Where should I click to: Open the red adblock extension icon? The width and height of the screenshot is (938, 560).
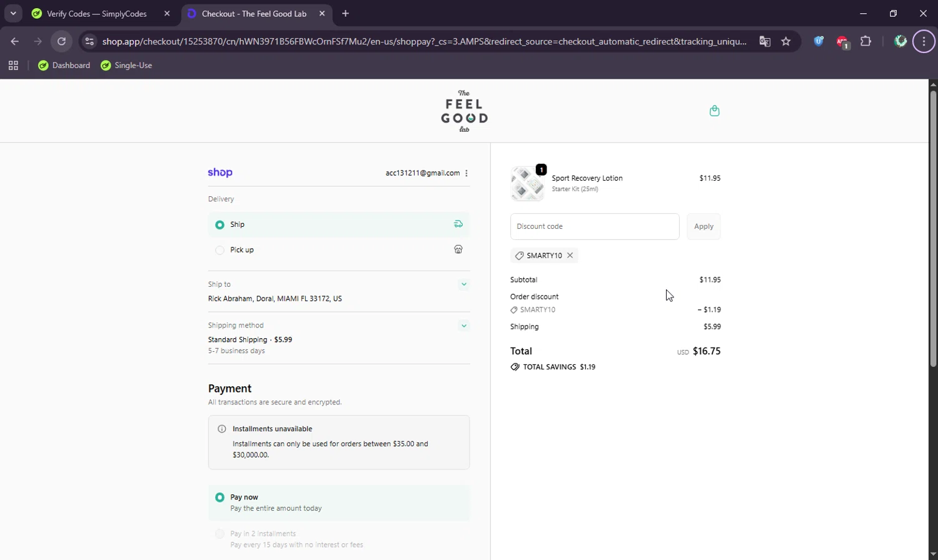click(x=842, y=42)
